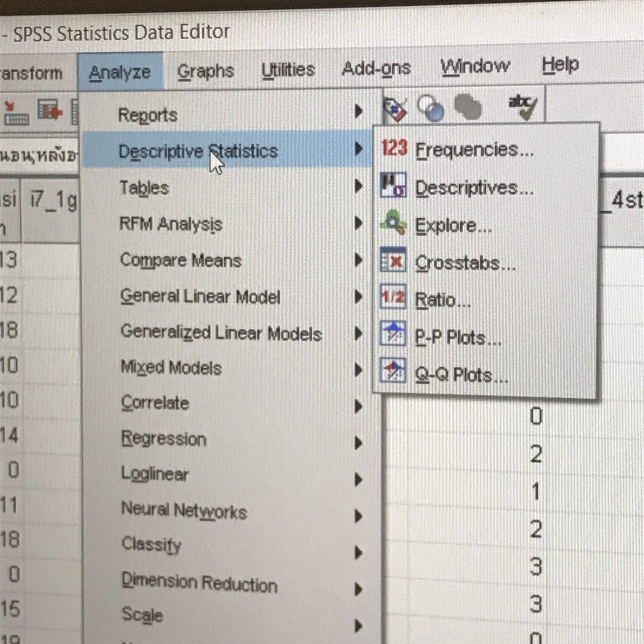Choose P-P Plots... from the submenu
The height and width of the screenshot is (644, 644).
point(458,338)
